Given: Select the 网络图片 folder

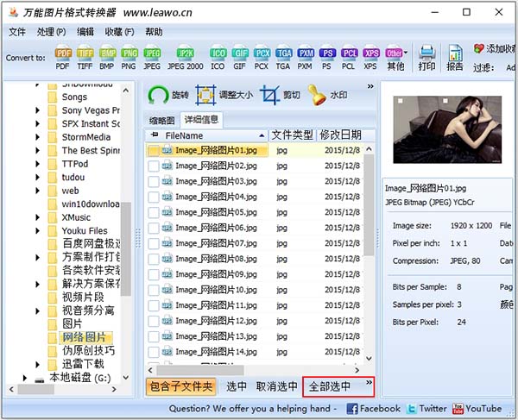Looking at the screenshot, I should coord(85,337).
